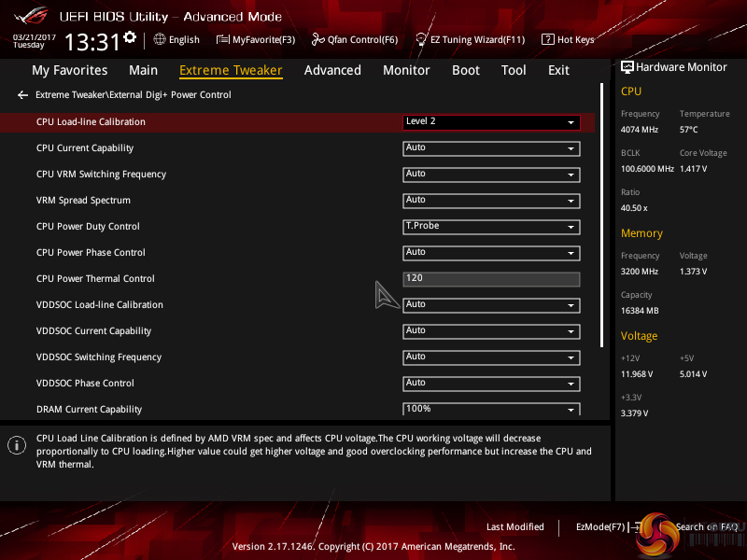The height and width of the screenshot is (560, 747).
Task: Open time settings gear icon
Action: (x=129, y=36)
